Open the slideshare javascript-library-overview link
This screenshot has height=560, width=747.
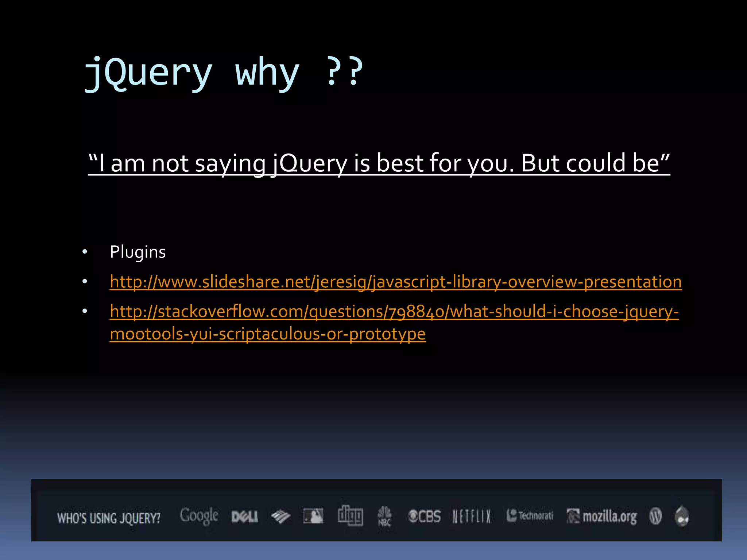click(x=396, y=282)
